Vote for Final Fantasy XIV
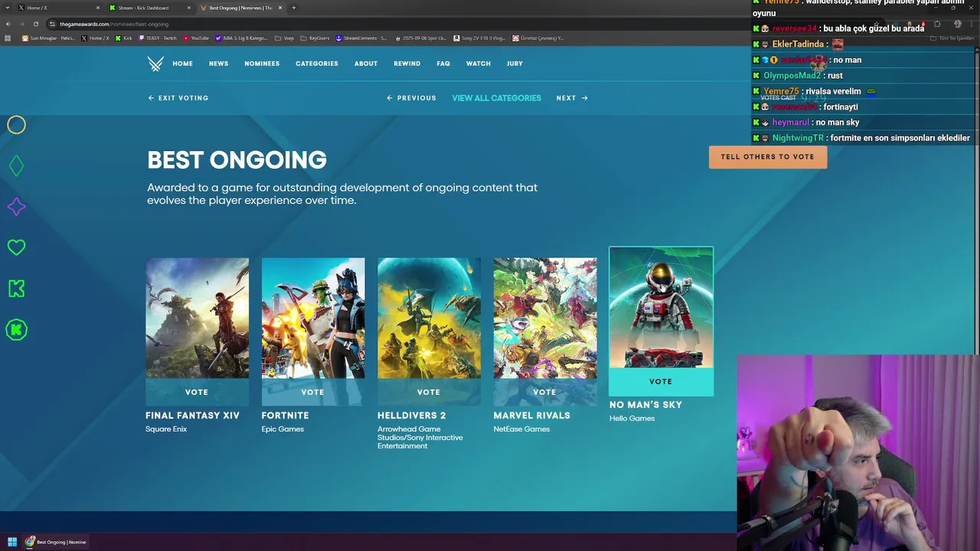The width and height of the screenshot is (980, 551). (x=197, y=392)
